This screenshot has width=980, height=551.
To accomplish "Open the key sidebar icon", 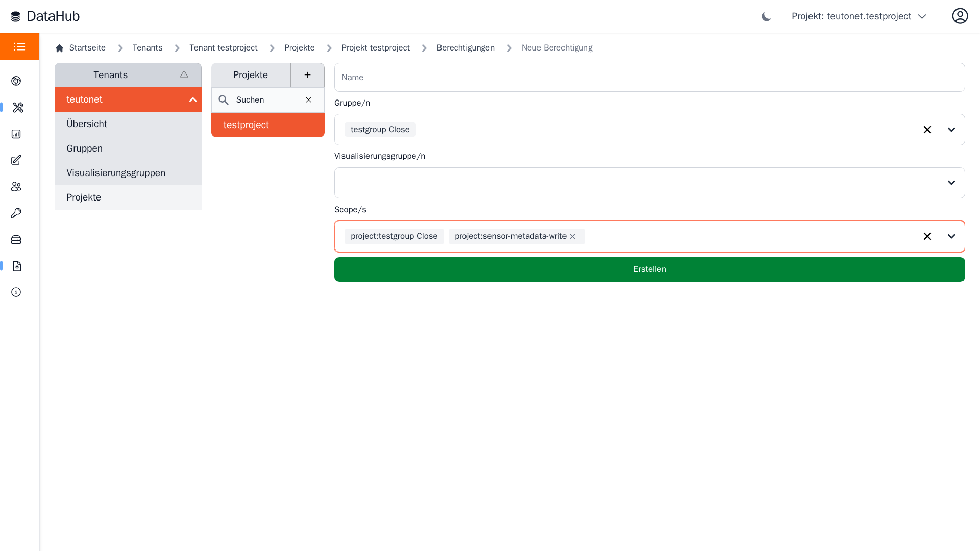I will coord(16,213).
